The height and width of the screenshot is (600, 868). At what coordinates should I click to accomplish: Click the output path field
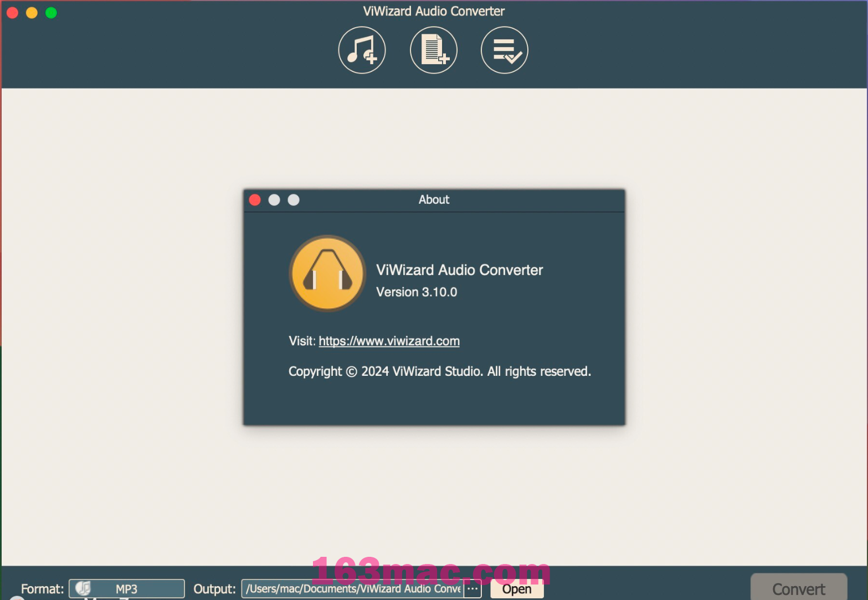[352, 588]
